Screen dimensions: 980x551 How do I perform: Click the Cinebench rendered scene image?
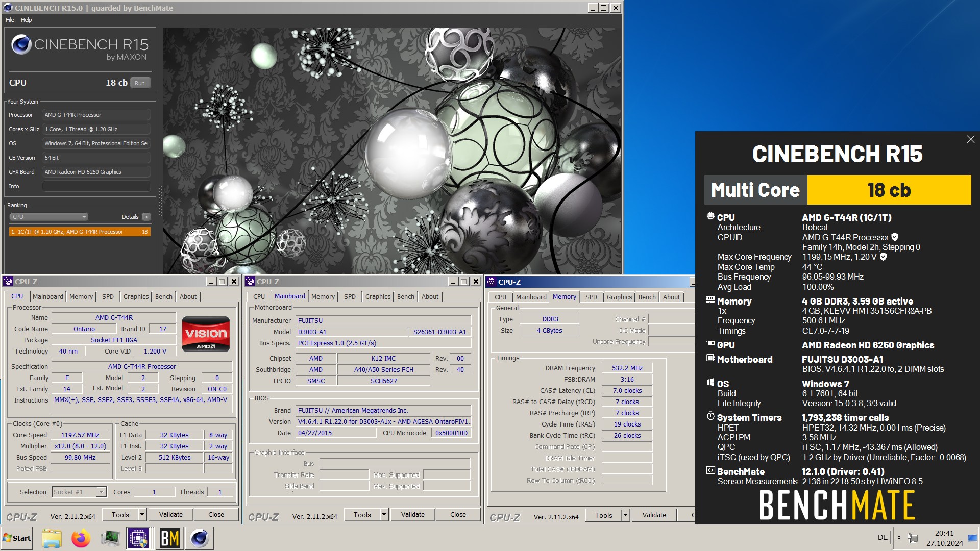(392, 151)
